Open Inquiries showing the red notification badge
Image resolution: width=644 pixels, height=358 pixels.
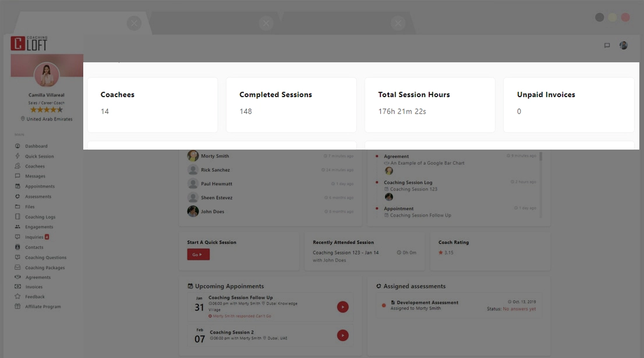coord(34,237)
